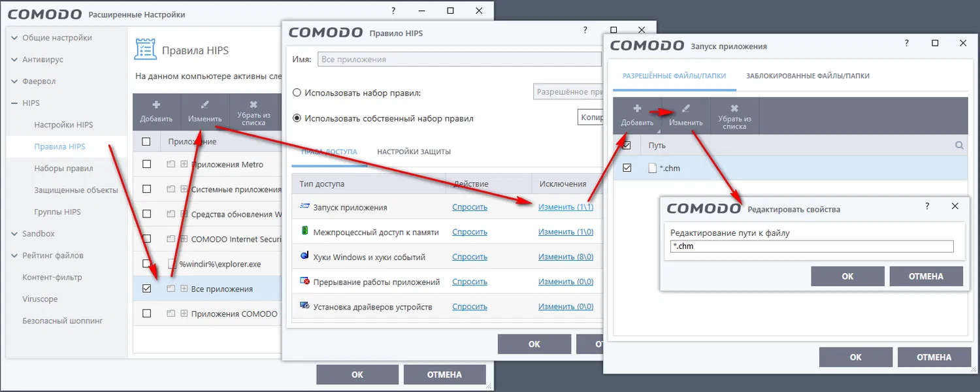Tick the Средства обновления row checkbox
980x392 pixels.
pos(146,214)
